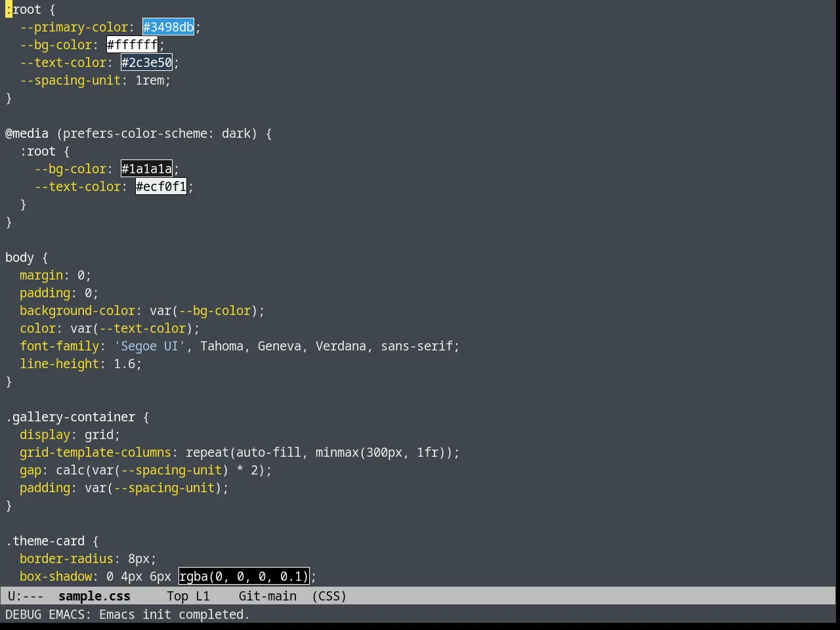This screenshot has width=840, height=630.
Task: Click the 1rem value
Action: (150, 80)
